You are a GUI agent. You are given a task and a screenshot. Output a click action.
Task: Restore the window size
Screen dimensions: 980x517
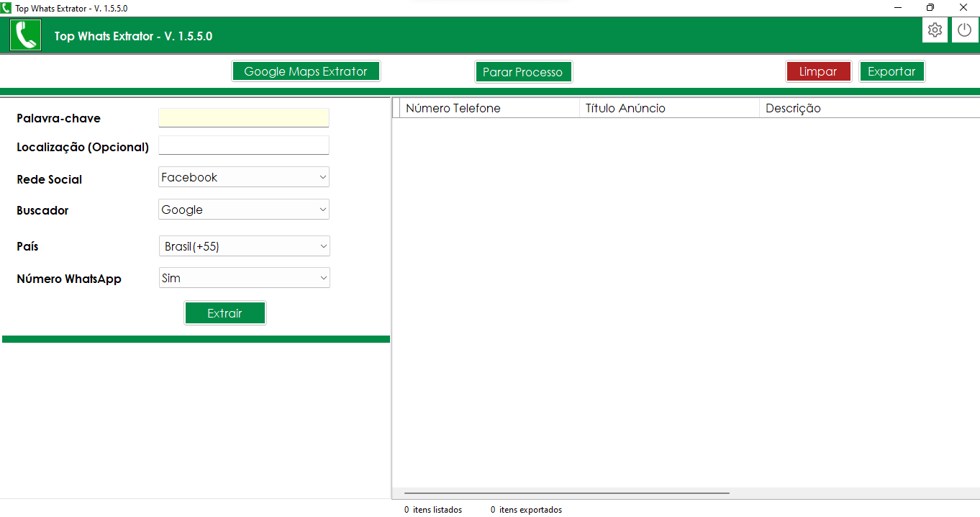pyautogui.click(x=930, y=7)
